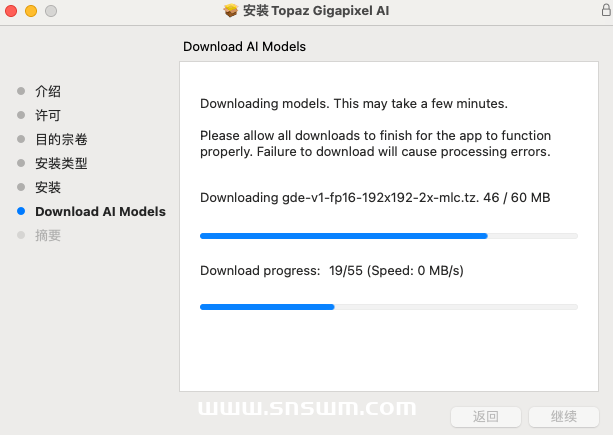This screenshot has width=613, height=435.
Task: Select the 介绍 step in the sidebar
Action: [x=48, y=91]
